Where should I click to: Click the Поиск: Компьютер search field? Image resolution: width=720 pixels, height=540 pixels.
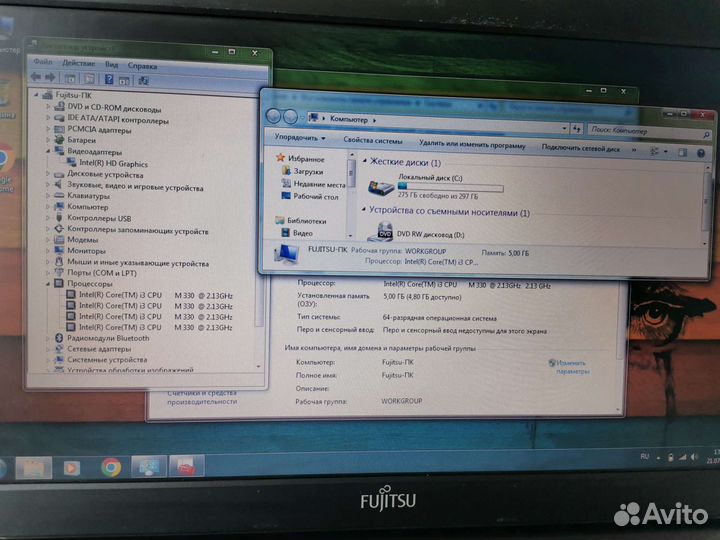648,132
